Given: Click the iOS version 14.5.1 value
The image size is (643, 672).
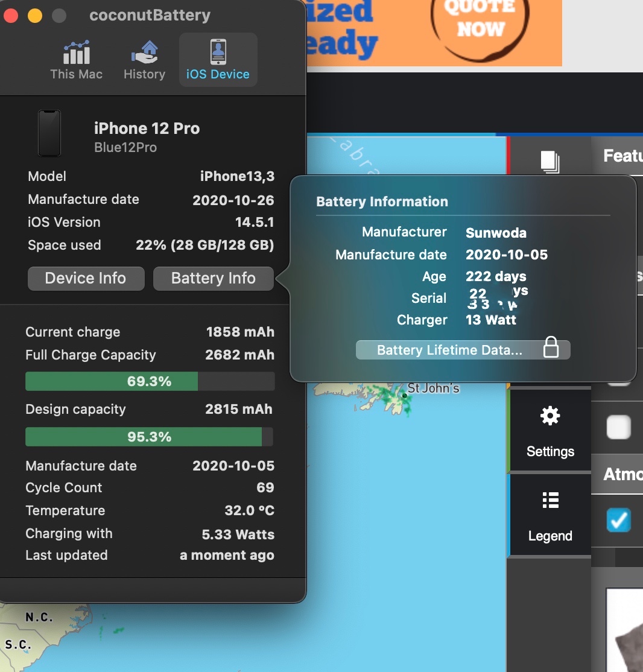Looking at the screenshot, I should [x=255, y=222].
